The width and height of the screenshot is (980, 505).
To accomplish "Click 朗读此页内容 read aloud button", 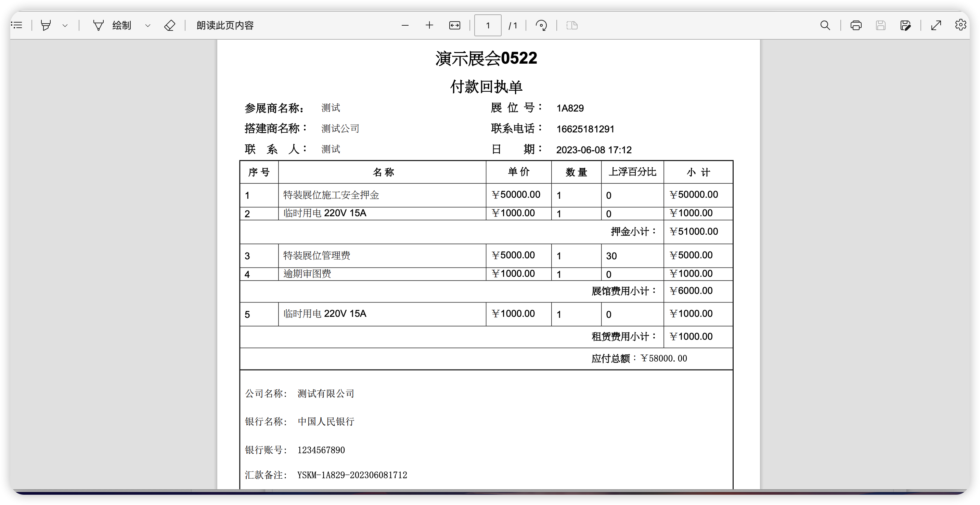I will click(225, 25).
